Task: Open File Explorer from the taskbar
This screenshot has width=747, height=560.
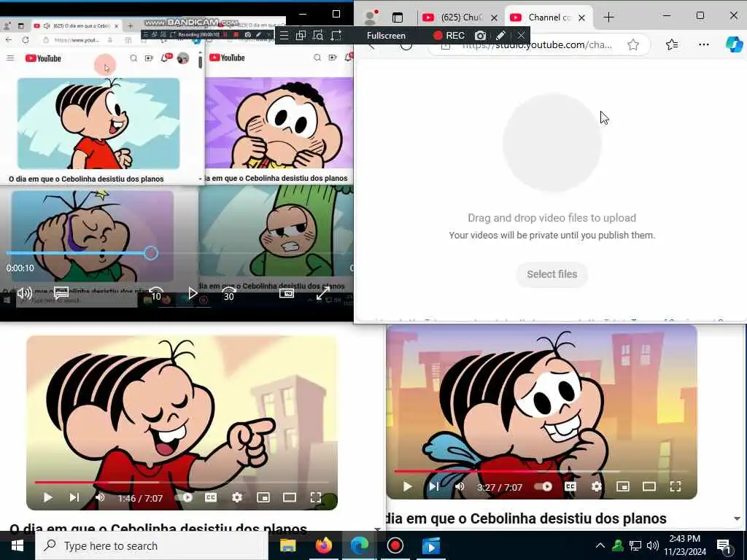Action: (287, 545)
